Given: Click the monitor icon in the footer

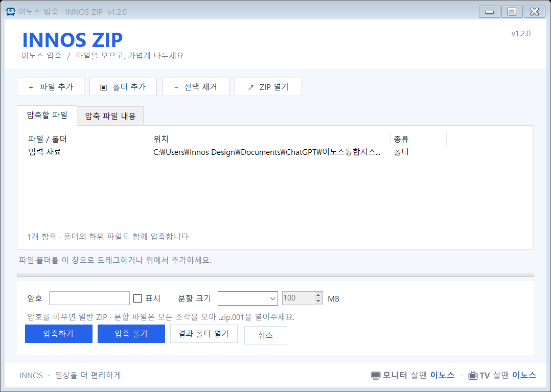Looking at the screenshot, I should pos(376,376).
